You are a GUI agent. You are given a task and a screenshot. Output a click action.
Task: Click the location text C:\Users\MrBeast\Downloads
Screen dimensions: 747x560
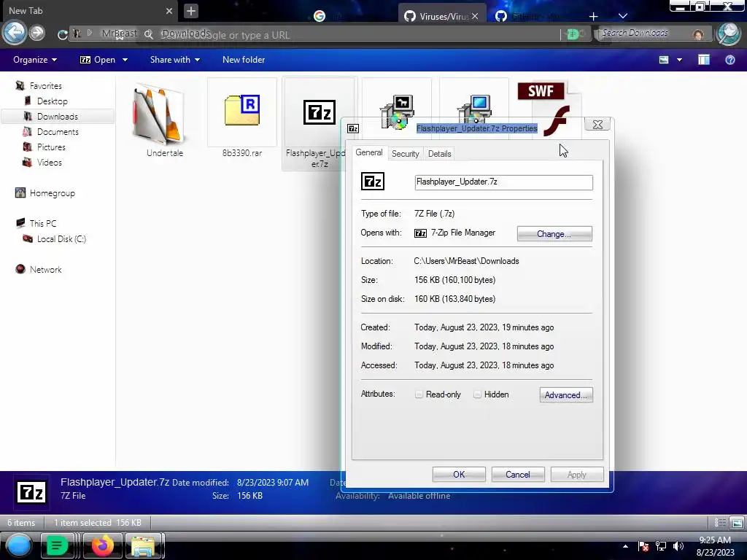[466, 261]
